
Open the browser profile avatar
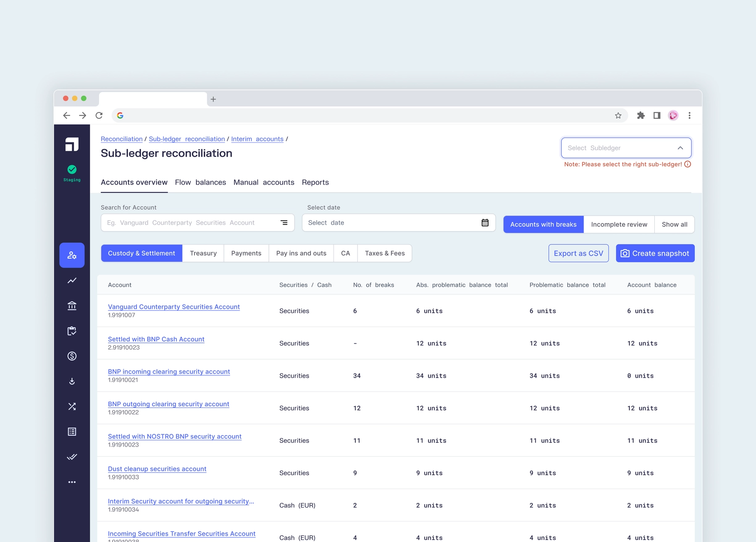tap(673, 116)
